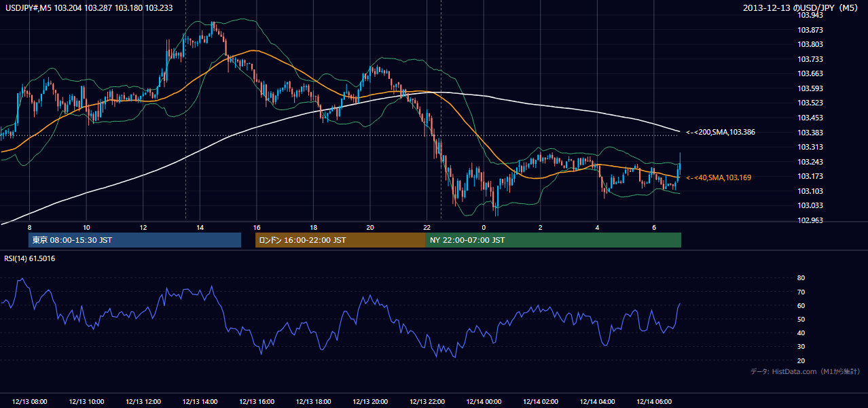Viewport: 868px width, 408px height.
Task: Click the 12/13 16:00 time label
Action: tap(257, 401)
